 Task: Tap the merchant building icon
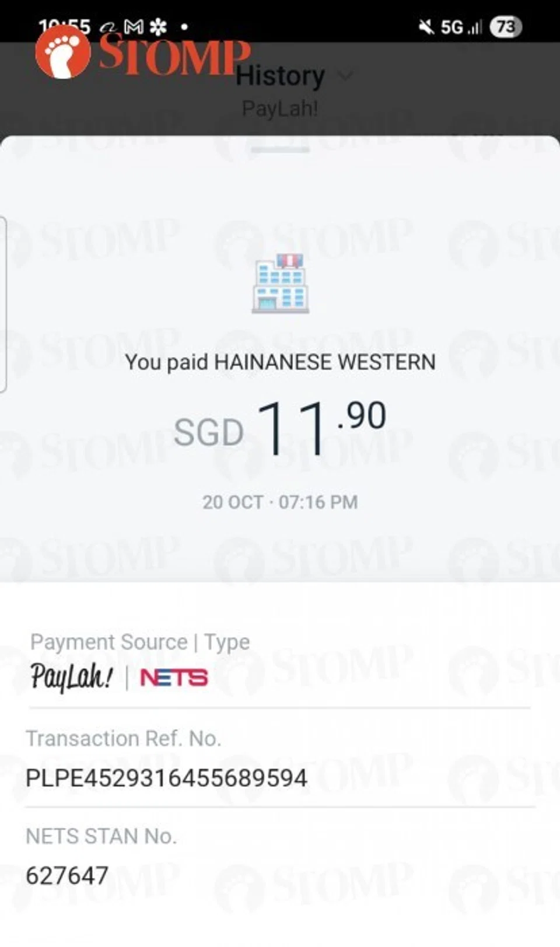pyautogui.click(x=281, y=285)
